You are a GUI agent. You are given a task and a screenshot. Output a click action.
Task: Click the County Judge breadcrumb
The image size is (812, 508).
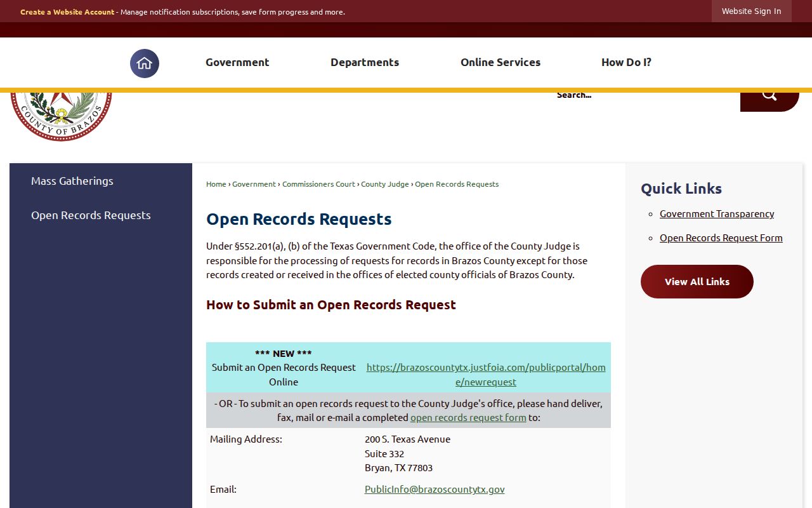point(385,184)
